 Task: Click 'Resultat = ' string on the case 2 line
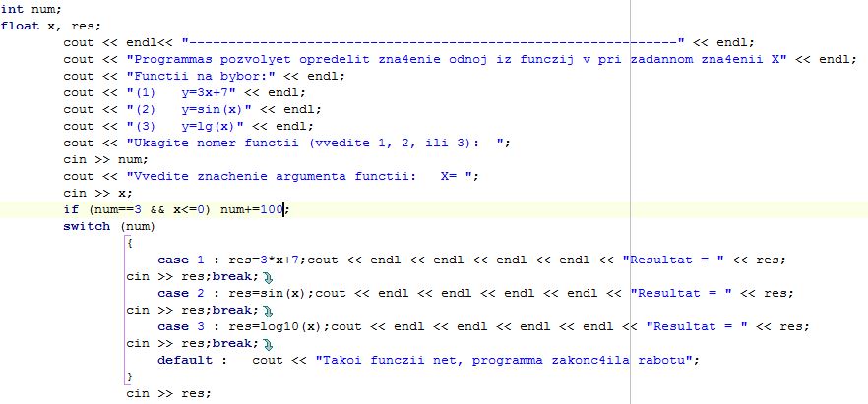681,293
